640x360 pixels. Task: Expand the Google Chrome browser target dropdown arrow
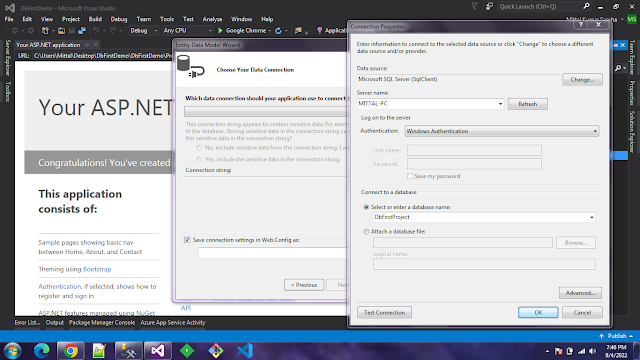pos(270,31)
